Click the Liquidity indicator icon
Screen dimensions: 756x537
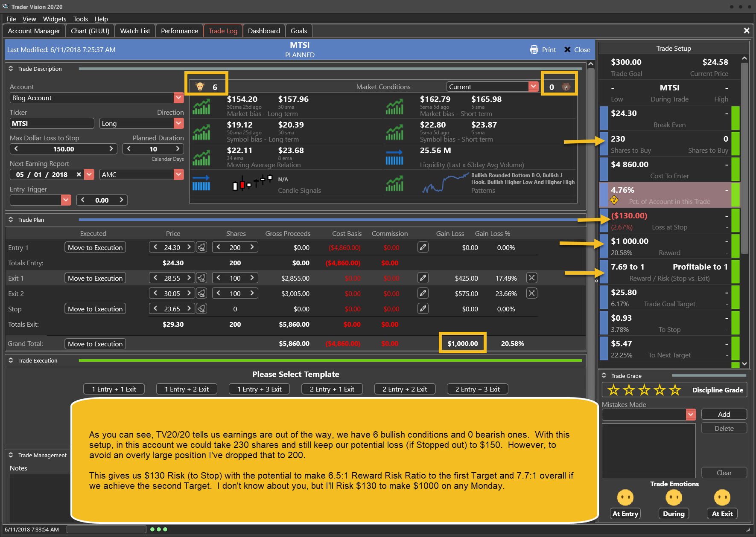pyautogui.click(x=394, y=158)
